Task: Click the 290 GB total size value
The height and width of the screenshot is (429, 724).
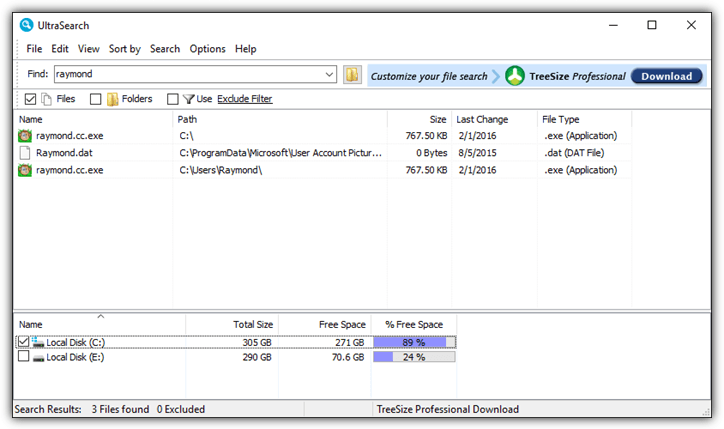Action: coord(257,357)
